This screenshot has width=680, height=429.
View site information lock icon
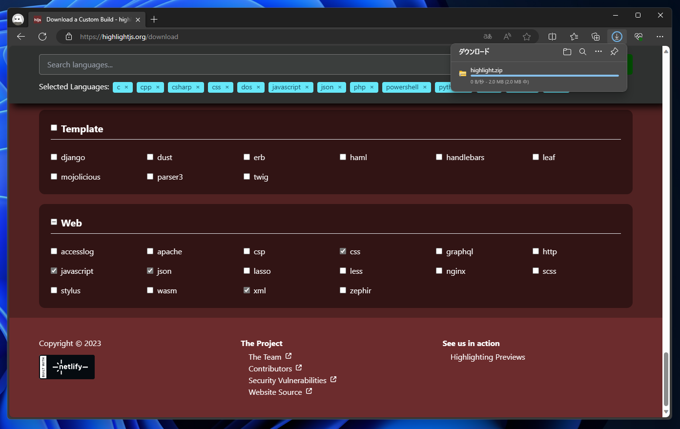69,36
